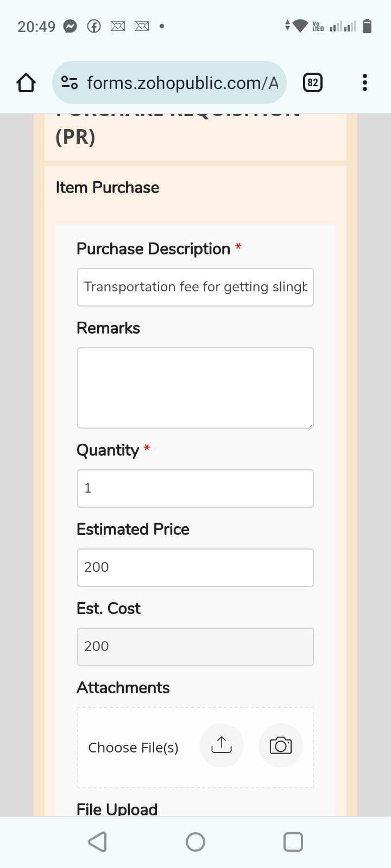391x868 pixels.
Task: Tap the Facebook notification icon in status bar
Action: (94, 26)
